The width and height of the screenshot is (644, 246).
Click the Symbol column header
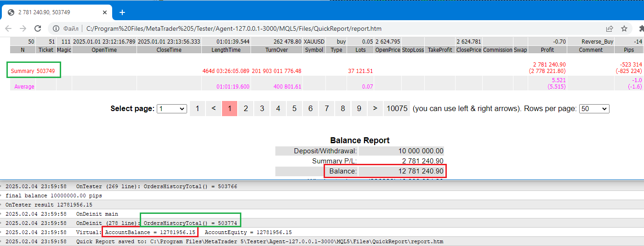314,50
